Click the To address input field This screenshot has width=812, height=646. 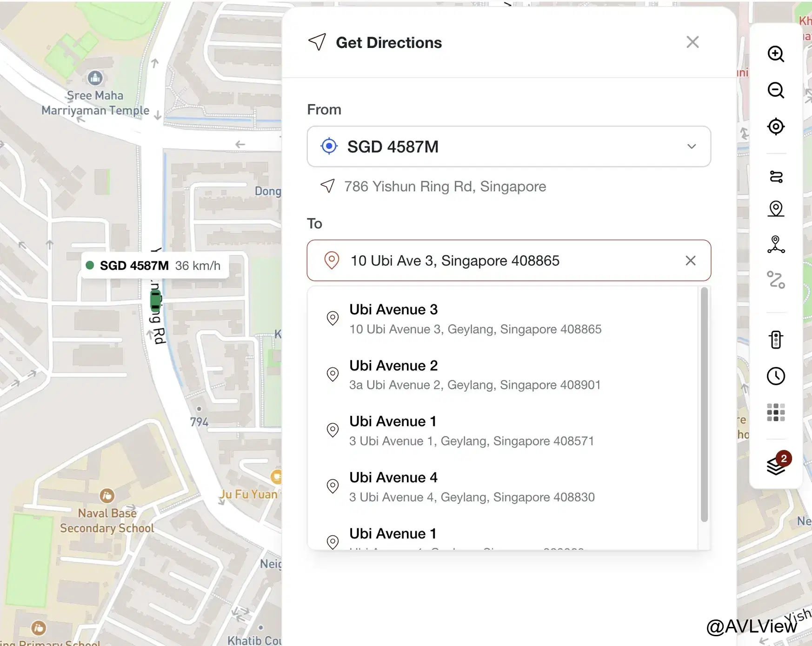pos(509,260)
